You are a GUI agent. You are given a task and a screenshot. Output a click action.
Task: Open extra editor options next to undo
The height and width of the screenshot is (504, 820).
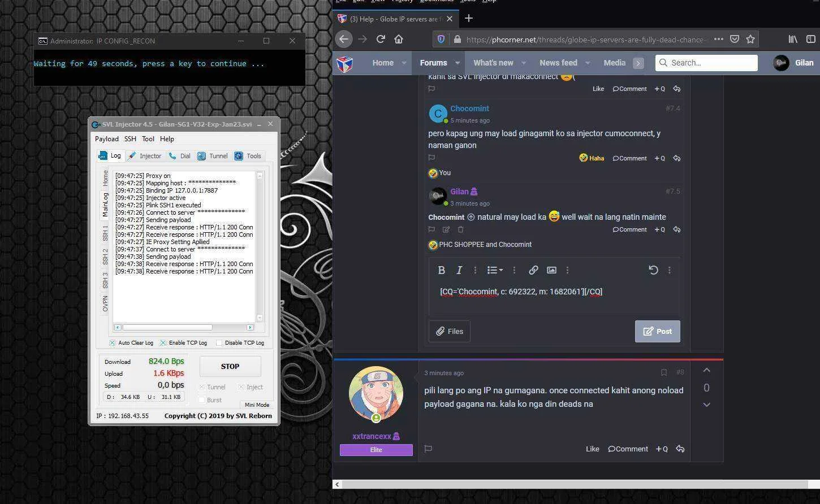[x=669, y=270]
